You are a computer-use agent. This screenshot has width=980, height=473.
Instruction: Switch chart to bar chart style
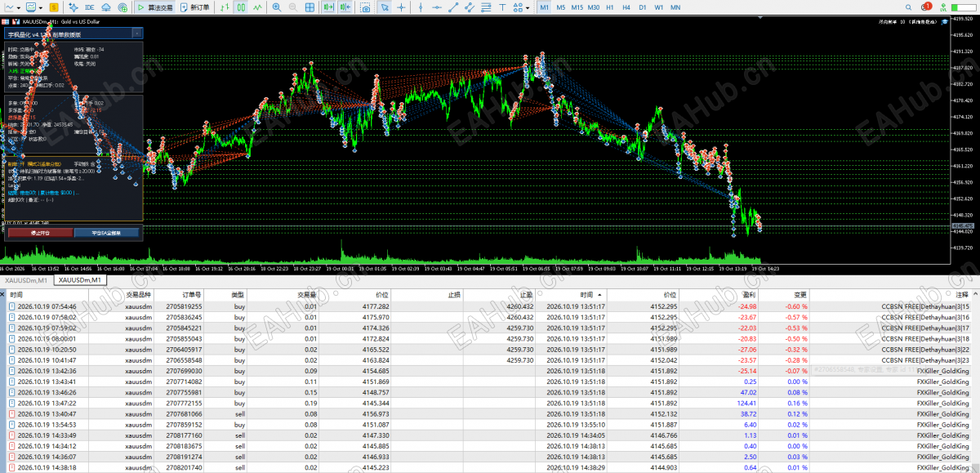click(x=225, y=7)
